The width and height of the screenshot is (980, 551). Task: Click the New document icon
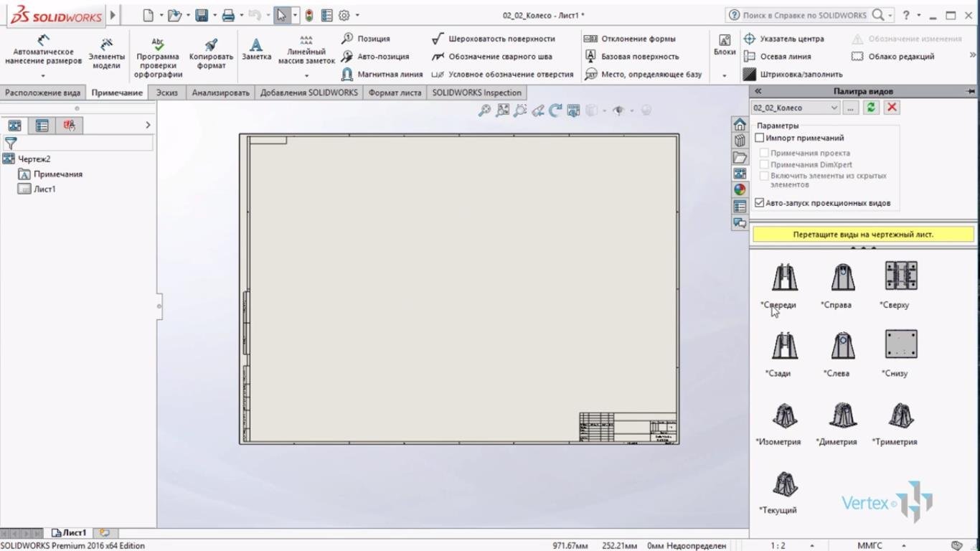tap(148, 15)
